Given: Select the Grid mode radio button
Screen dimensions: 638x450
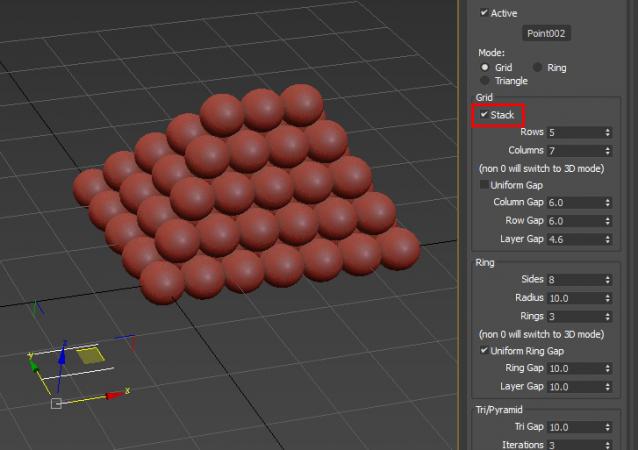Looking at the screenshot, I should [x=485, y=67].
